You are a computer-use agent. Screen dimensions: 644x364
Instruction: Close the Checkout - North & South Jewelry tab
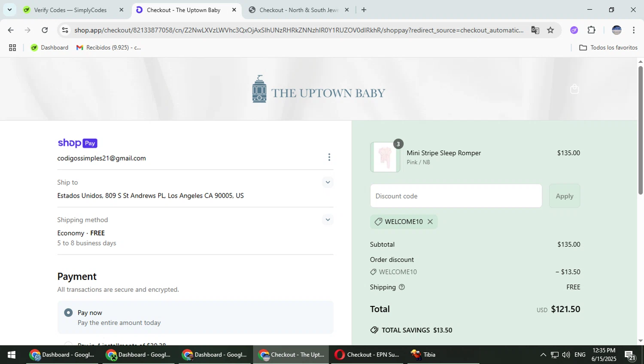(x=347, y=10)
